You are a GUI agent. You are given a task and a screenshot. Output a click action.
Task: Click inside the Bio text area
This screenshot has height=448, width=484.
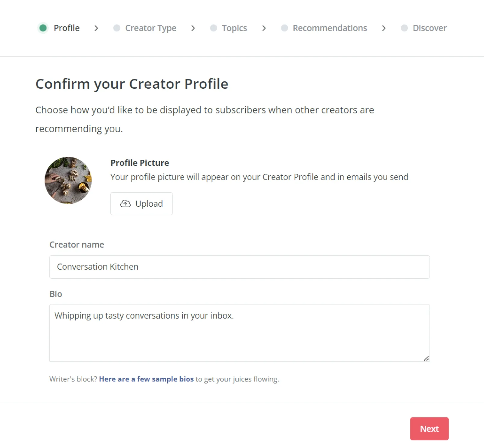[x=239, y=333]
